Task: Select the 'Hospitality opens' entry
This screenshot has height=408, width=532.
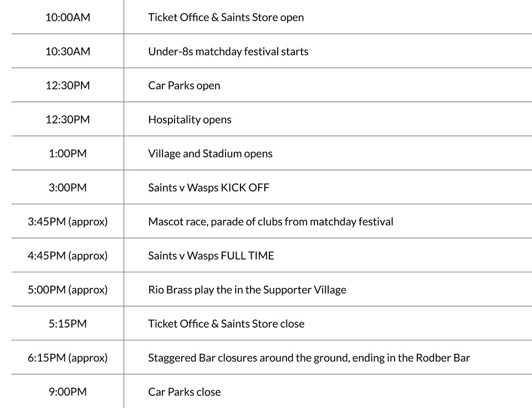Action: coord(190,120)
